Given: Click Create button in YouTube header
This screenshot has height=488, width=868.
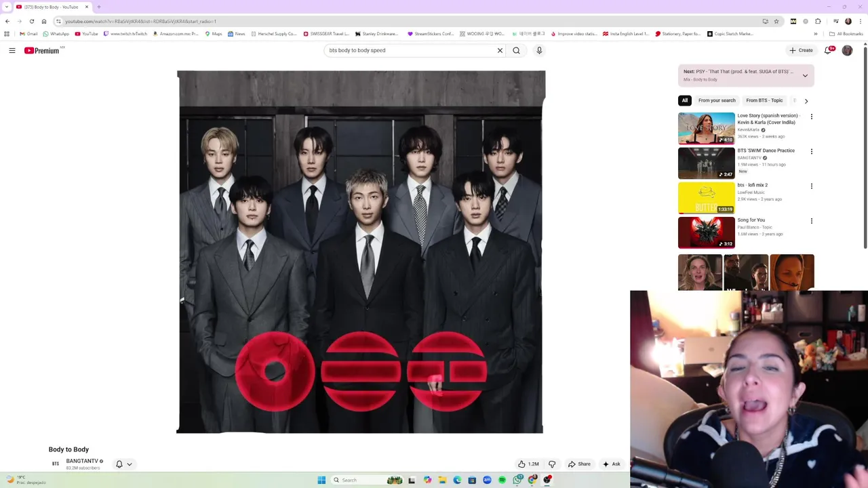Looking at the screenshot, I should click(801, 50).
